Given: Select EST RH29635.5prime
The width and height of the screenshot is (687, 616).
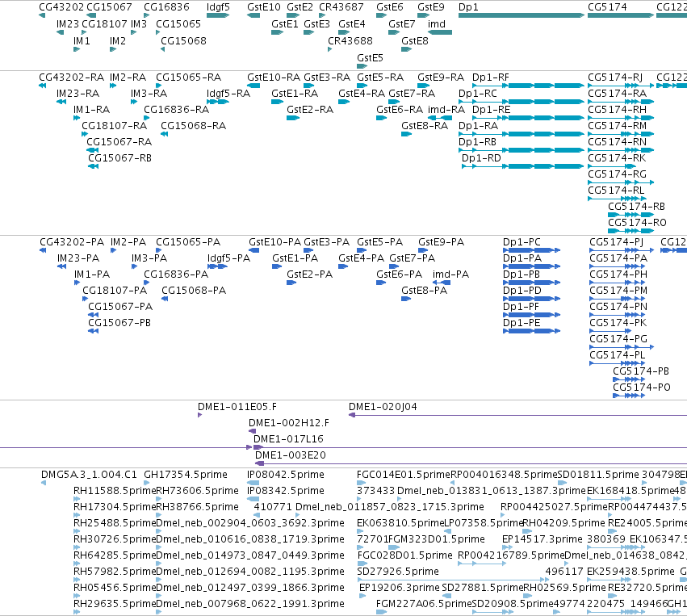Looking at the screenshot, I should [115, 603].
